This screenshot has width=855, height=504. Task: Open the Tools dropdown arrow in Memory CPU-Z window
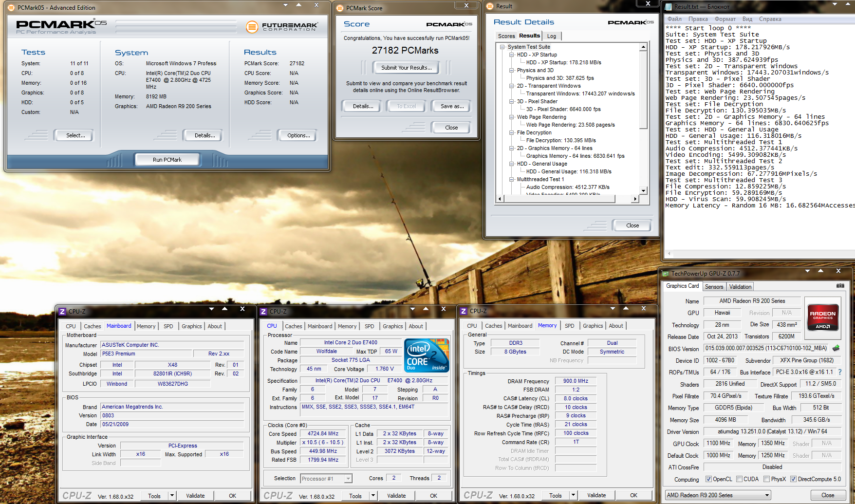[x=573, y=495]
